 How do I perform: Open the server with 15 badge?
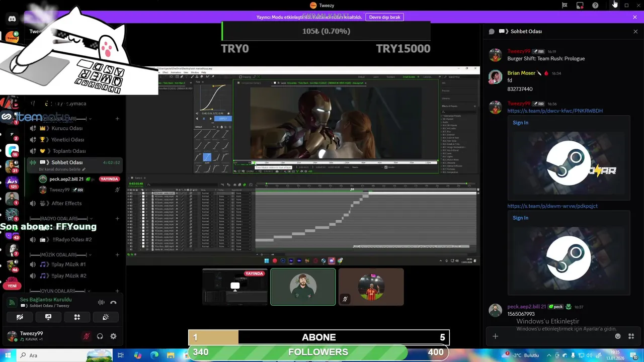(12, 150)
